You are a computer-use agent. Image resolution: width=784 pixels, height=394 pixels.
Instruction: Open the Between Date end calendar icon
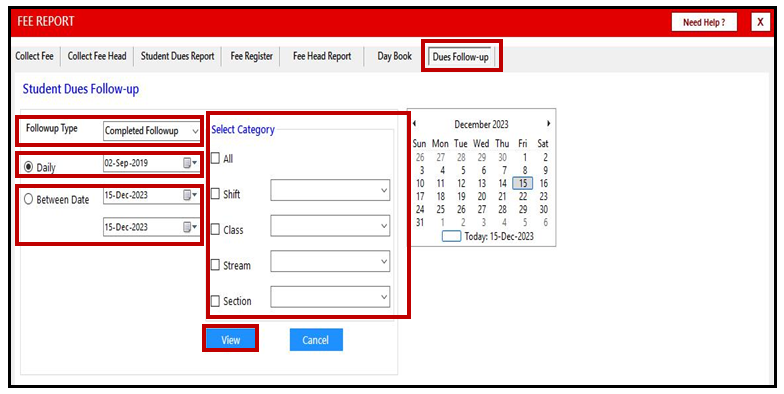click(190, 227)
